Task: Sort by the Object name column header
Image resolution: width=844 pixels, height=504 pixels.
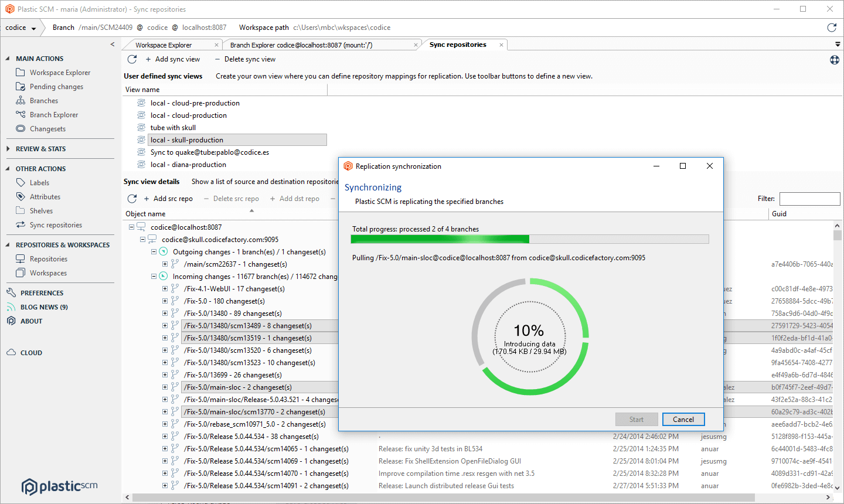Action: pyautogui.click(x=145, y=214)
